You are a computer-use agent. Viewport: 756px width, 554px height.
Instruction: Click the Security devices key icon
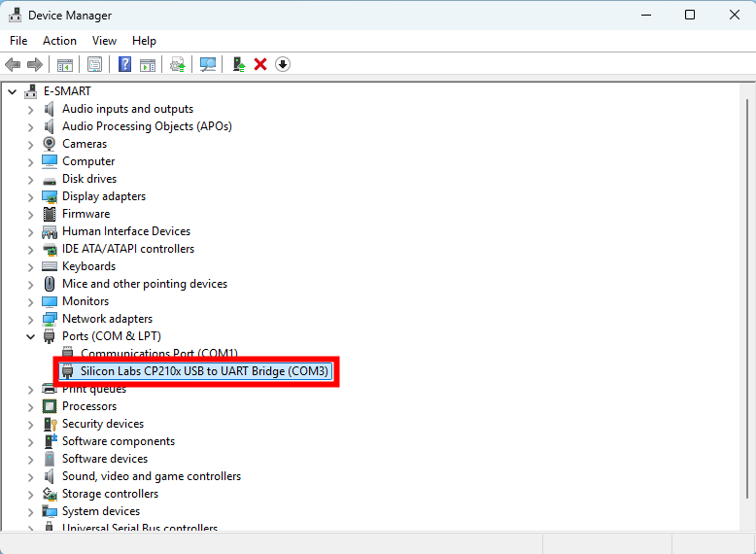click(x=51, y=424)
